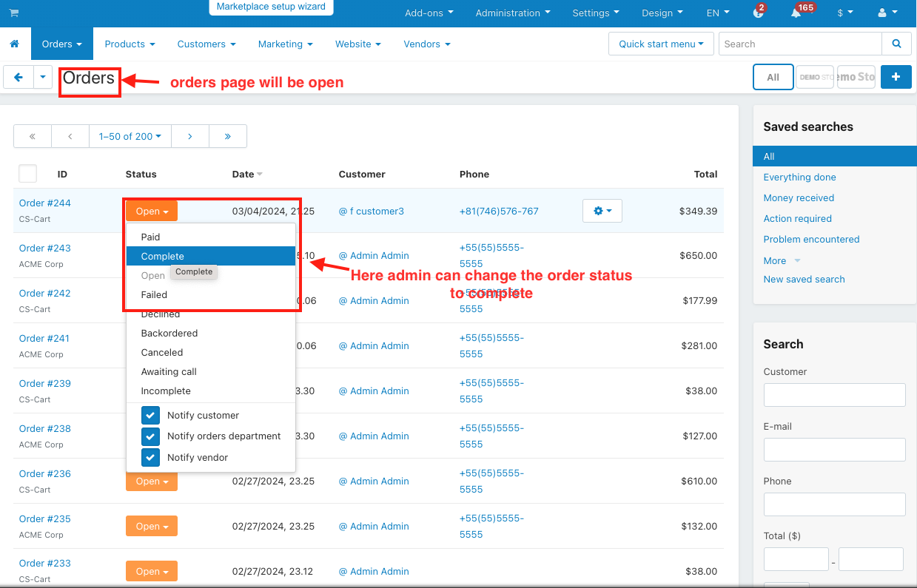Open the user account icon menu
Screen dimensions: 917x588
click(885, 13)
